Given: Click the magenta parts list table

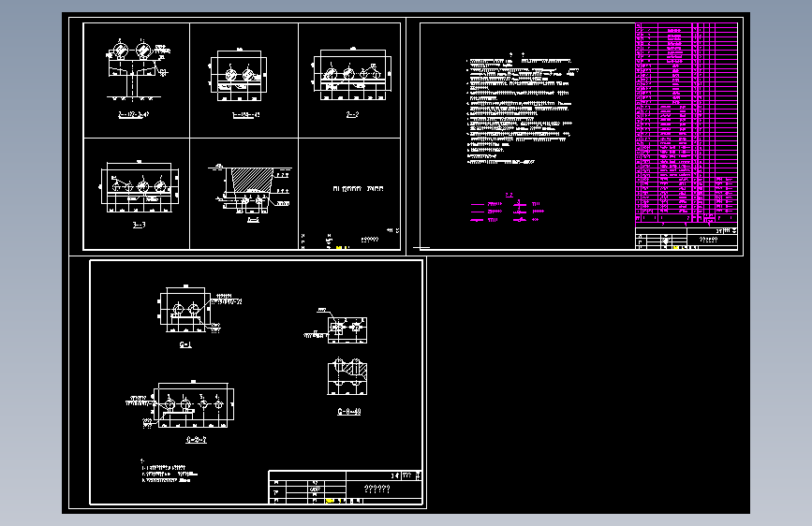Looking at the screenshot, I should 687,123.
